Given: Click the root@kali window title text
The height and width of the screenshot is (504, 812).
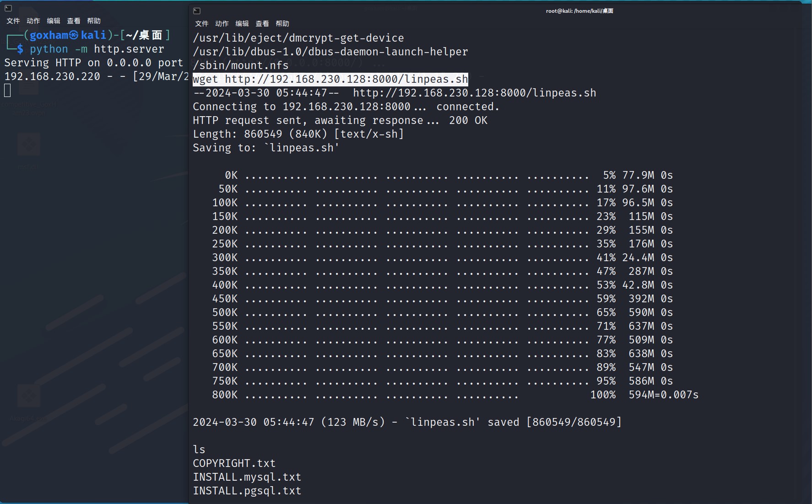Looking at the screenshot, I should click(x=579, y=11).
